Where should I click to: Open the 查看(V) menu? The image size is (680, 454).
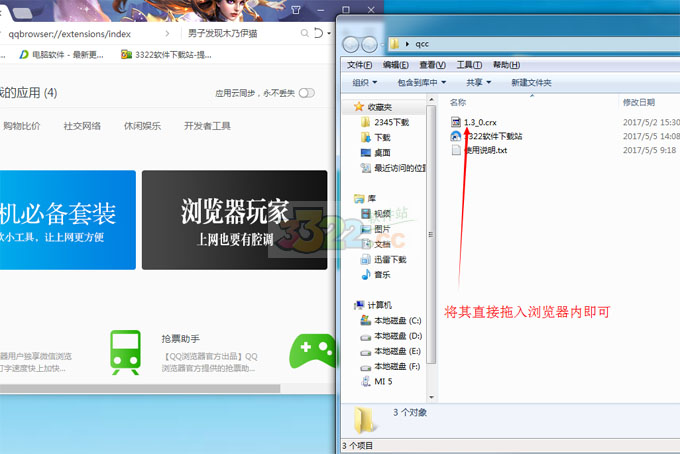coord(432,65)
